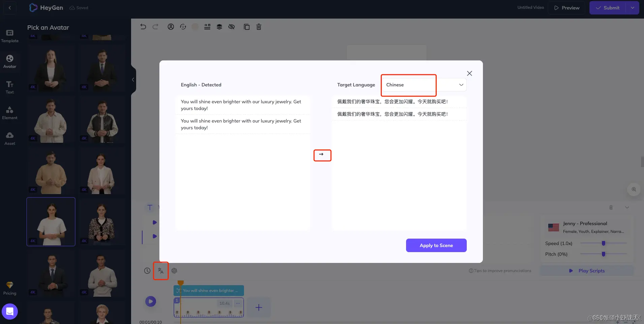Screen dimensions: 644x324
Task: Expand the Target Language dropdown
Action: point(460,85)
